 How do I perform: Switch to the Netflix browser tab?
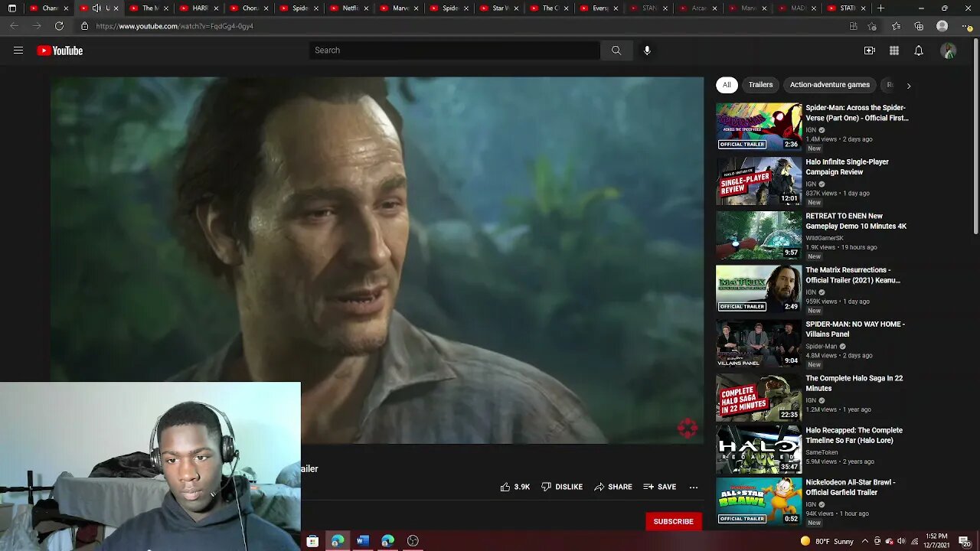(348, 8)
